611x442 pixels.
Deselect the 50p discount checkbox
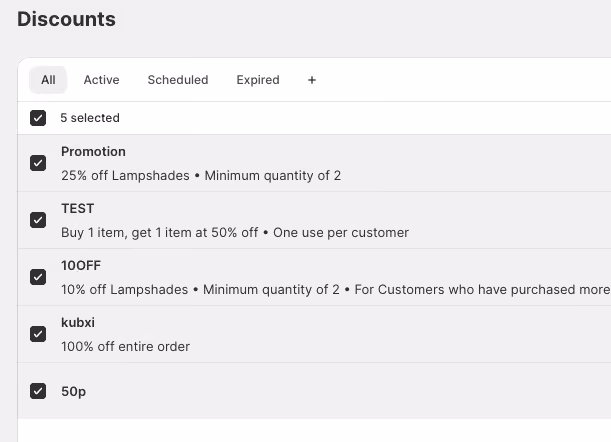pos(38,391)
